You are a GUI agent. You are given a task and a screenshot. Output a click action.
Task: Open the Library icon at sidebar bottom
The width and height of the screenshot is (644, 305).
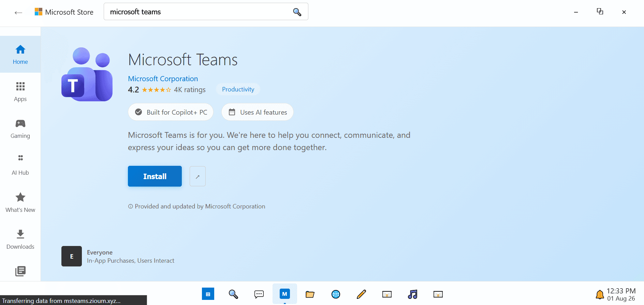tap(20, 271)
